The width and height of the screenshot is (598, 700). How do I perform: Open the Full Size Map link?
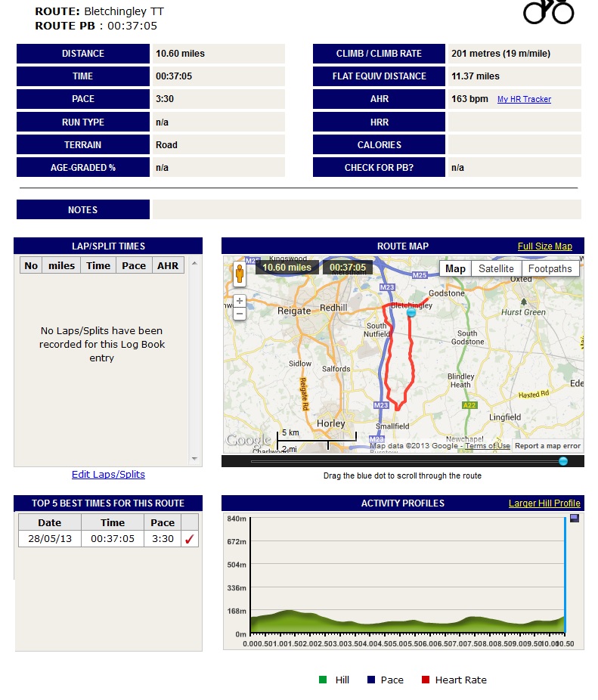click(544, 246)
